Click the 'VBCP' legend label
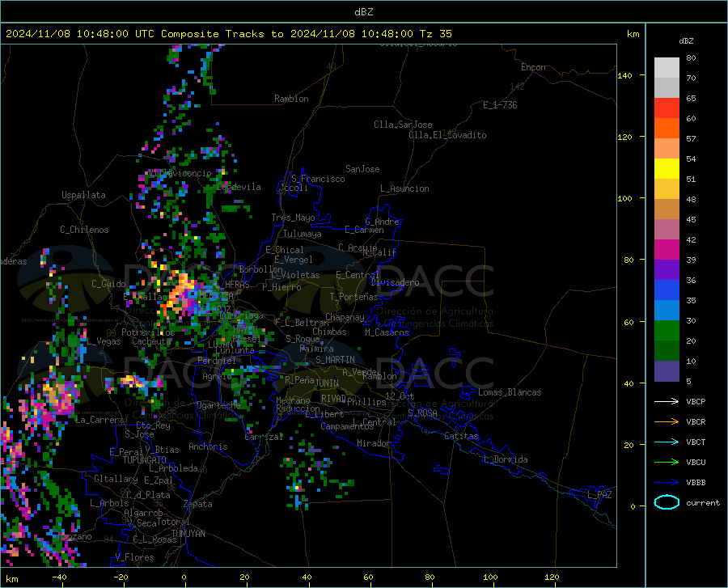Image resolution: width=728 pixels, height=588 pixels. point(696,401)
